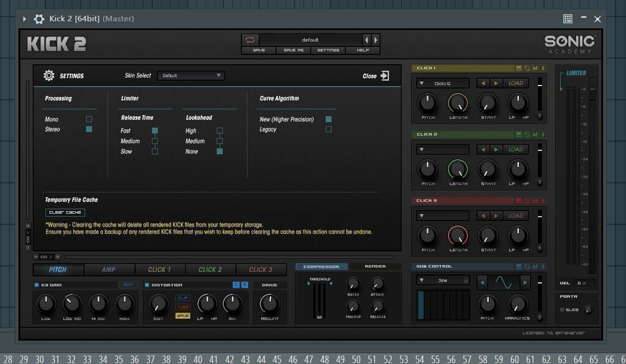
Task: Switch to the CLICK 1 tab
Action: 160,270
